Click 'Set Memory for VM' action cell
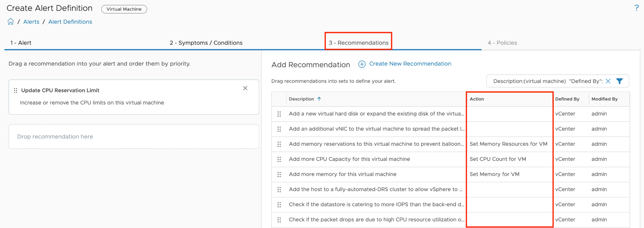Screen dimensions: 644x228 pyautogui.click(x=494, y=174)
